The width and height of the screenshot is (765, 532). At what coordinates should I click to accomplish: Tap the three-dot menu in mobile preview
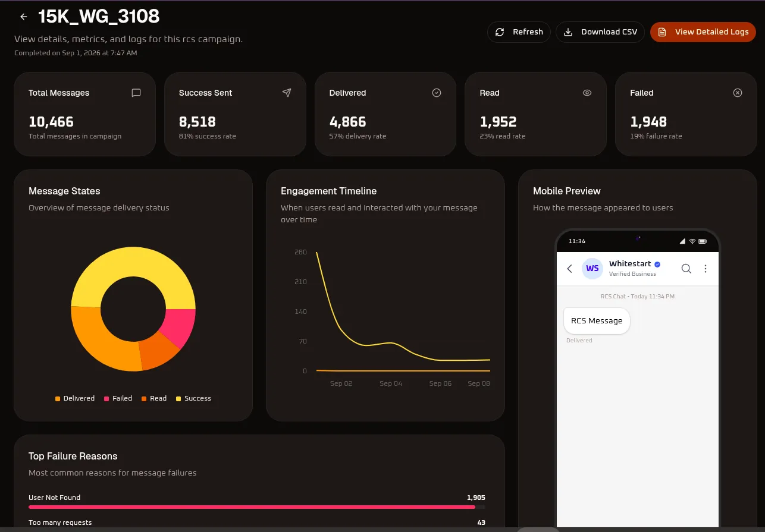pyautogui.click(x=706, y=269)
